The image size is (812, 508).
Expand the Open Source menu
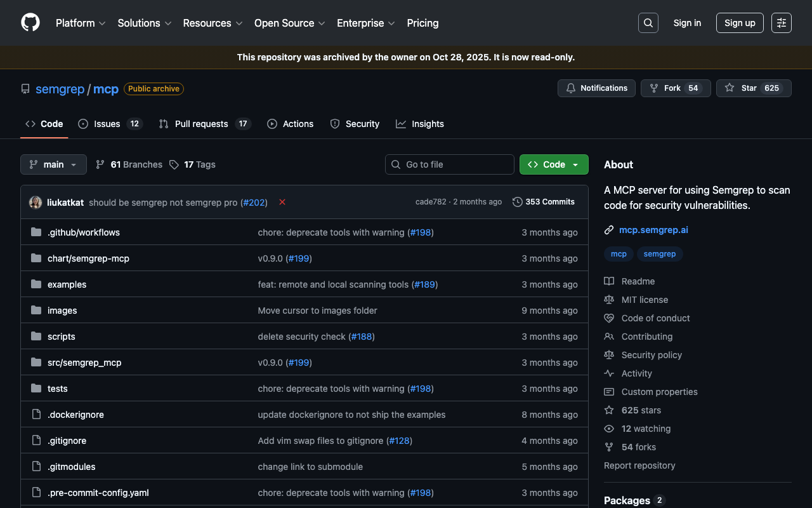point(289,23)
